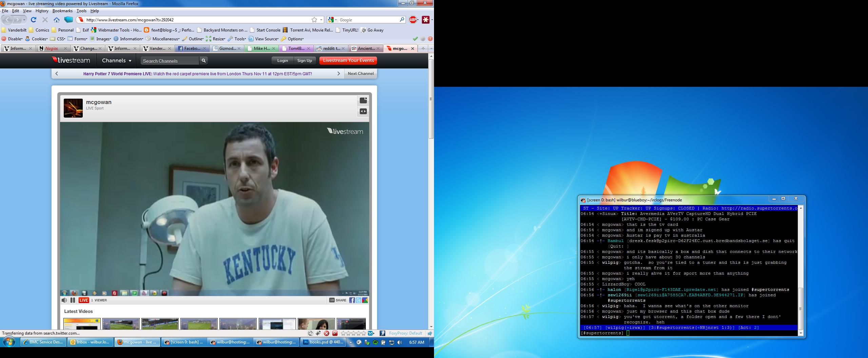Open the Web Developer Outline menu
868x358 pixels.
[193, 39]
